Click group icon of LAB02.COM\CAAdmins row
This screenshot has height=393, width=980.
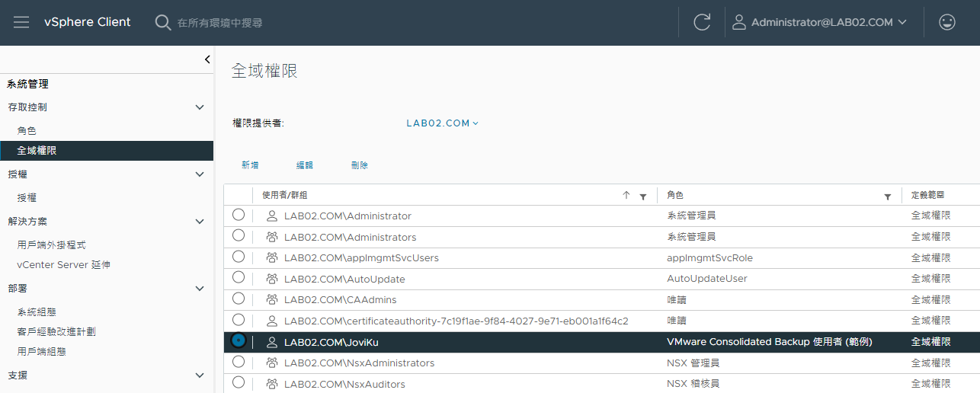tap(271, 300)
